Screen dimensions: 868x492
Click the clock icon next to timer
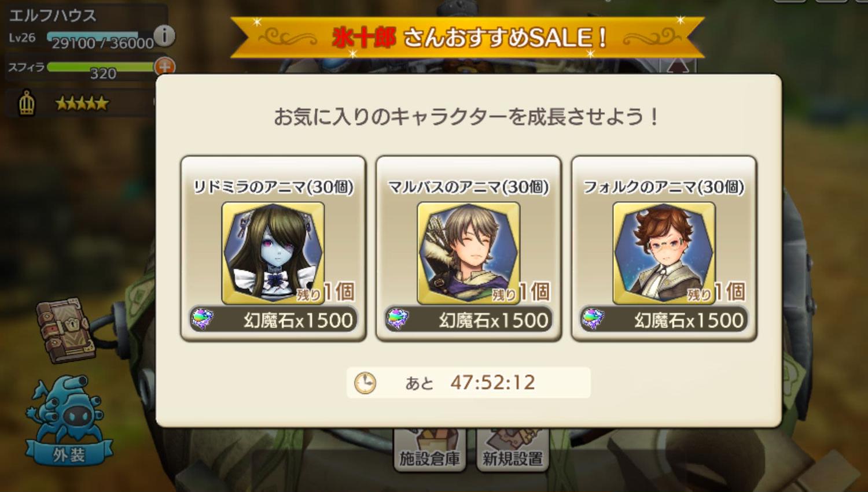tap(365, 383)
